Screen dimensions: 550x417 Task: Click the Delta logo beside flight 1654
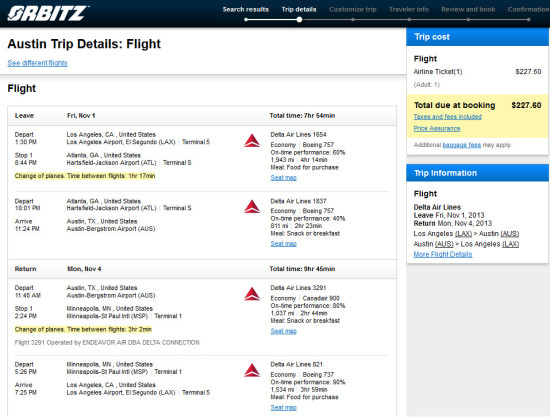[x=252, y=141]
